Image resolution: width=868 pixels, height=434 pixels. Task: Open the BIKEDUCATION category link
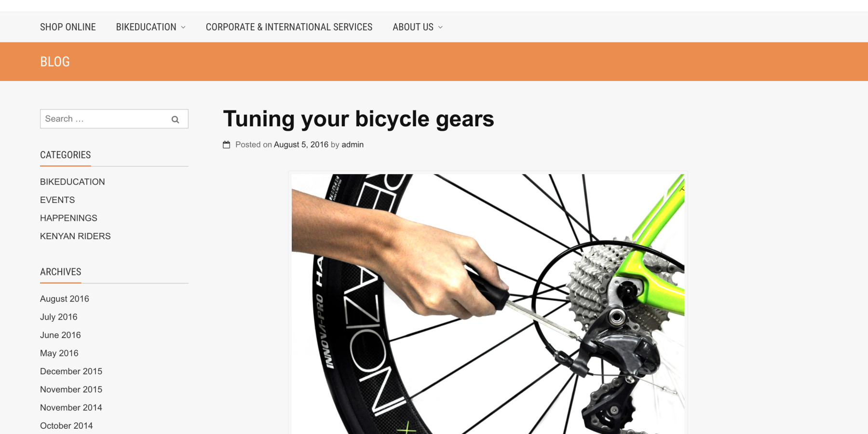click(72, 182)
